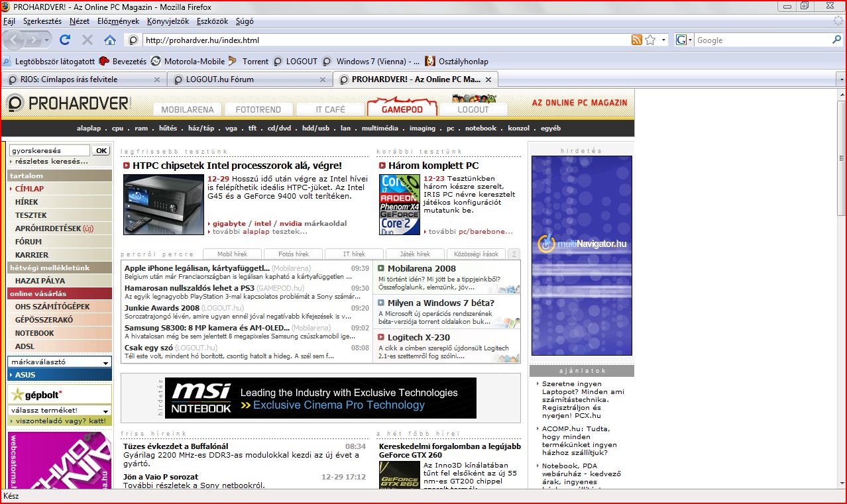
Task: Select the notebook category in the black bar
Action: click(480, 128)
